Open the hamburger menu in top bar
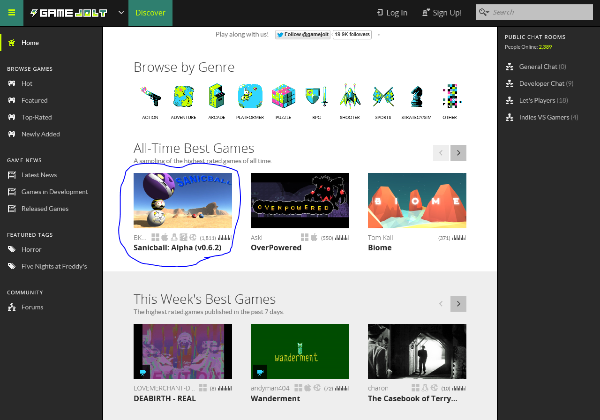The height and width of the screenshot is (420, 600). point(11,13)
